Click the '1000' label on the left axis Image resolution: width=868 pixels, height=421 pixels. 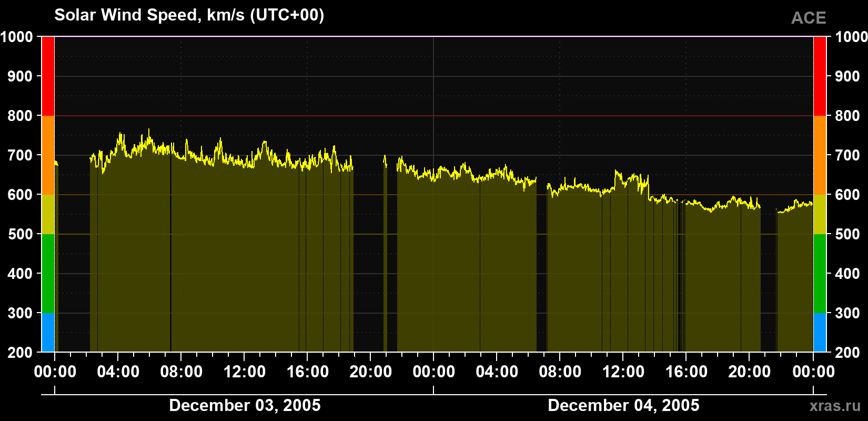[17, 37]
